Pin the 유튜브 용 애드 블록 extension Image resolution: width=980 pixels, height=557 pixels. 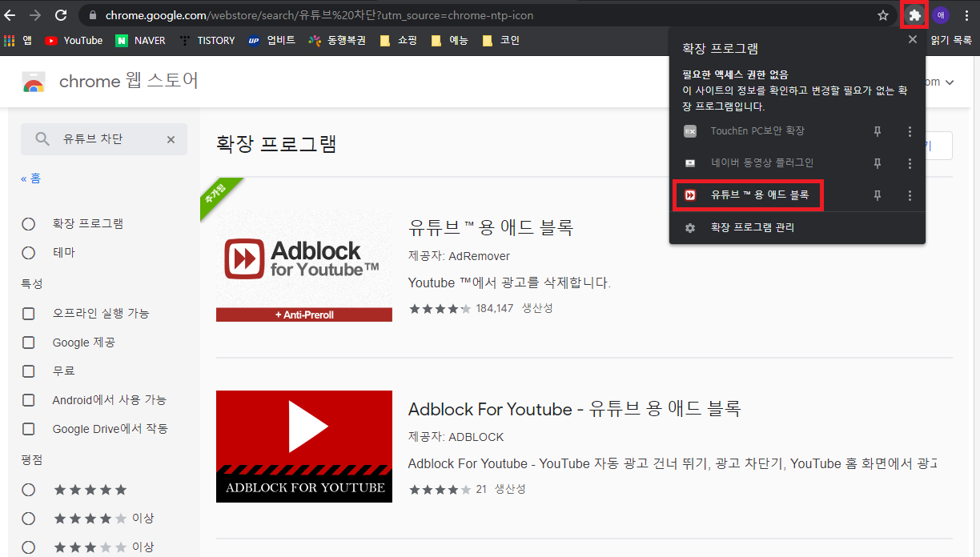click(x=878, y=195)
